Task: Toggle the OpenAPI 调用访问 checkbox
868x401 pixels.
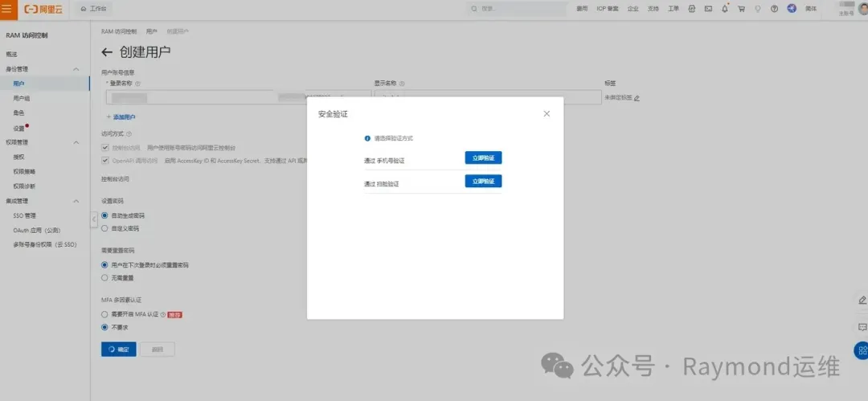Action: point(105,161)
